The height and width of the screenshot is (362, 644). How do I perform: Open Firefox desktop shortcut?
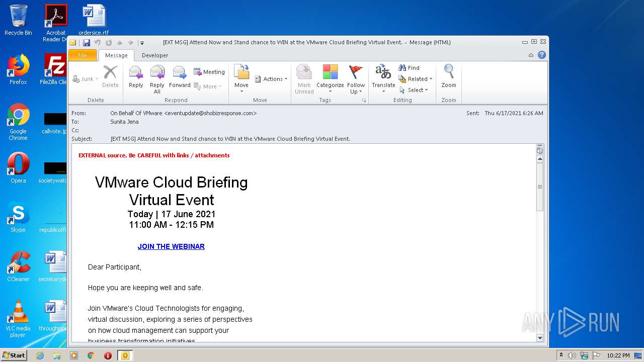point(18,69)
